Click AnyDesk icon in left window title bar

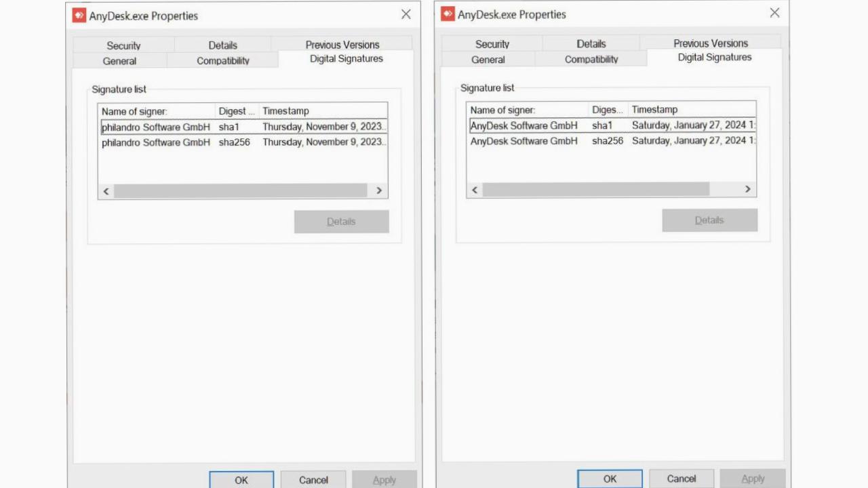80,15
